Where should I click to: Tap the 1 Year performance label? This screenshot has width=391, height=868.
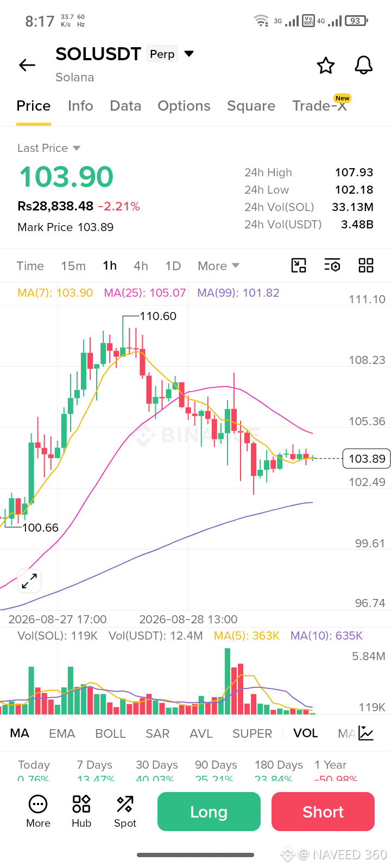click(330, 765)
